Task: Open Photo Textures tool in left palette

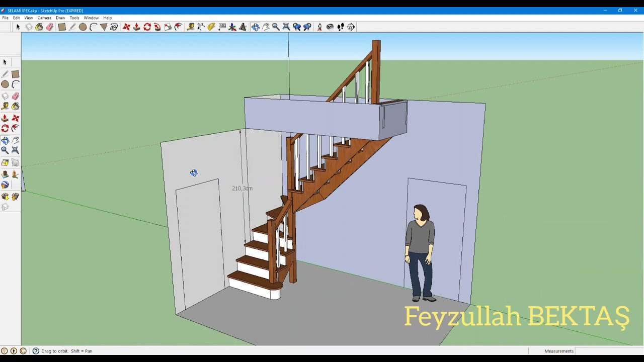Action: click(x=15, y=174)
